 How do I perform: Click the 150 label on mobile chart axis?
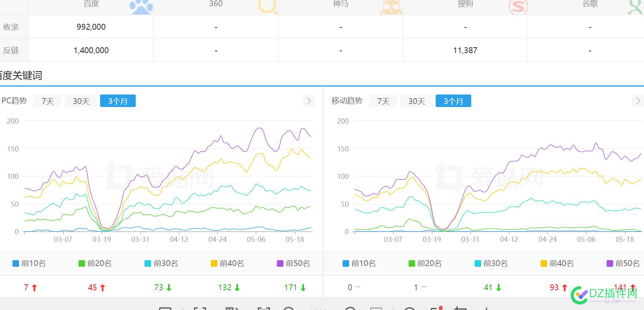click(343, 149)
